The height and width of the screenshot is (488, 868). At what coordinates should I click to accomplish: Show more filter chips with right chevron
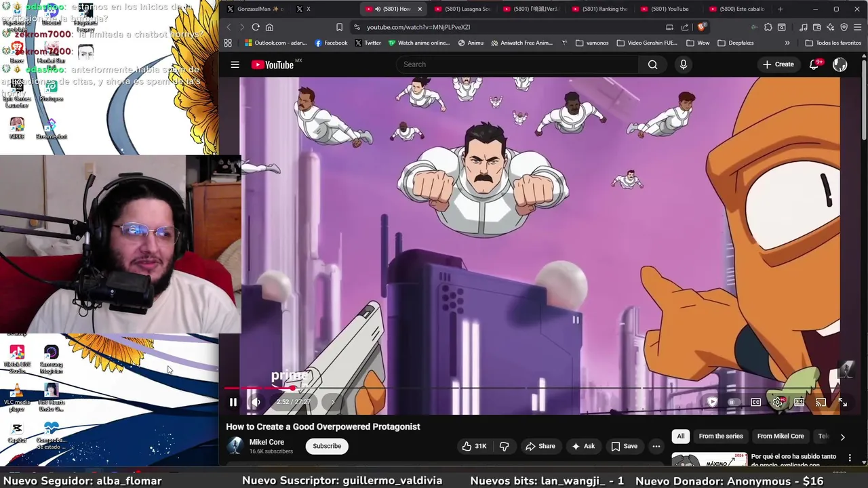pyautogui.click(x=842, y=437)
